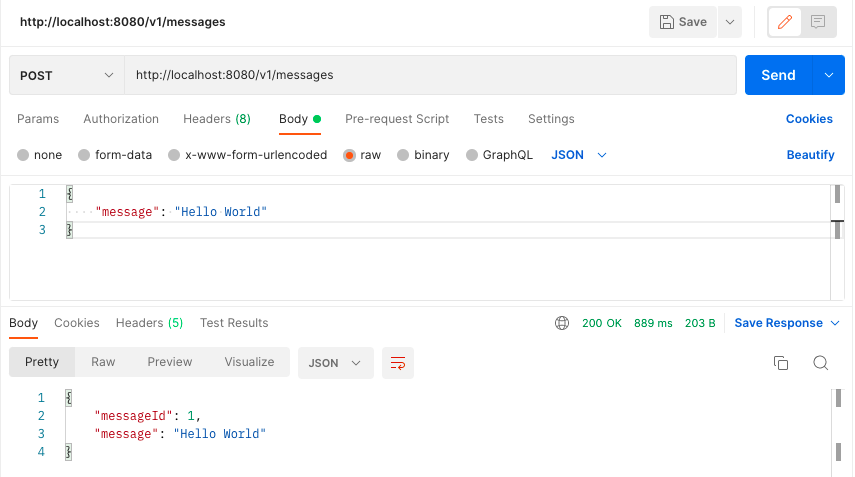Click the 889 ms response time
This screenshot has height=477, width=855.
tap(653, 323)
